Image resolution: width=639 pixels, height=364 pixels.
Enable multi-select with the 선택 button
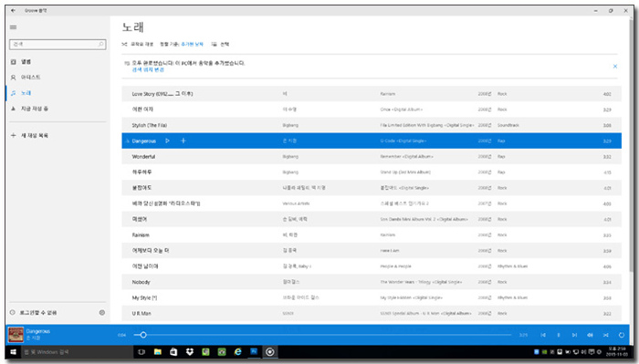point(220,44)
